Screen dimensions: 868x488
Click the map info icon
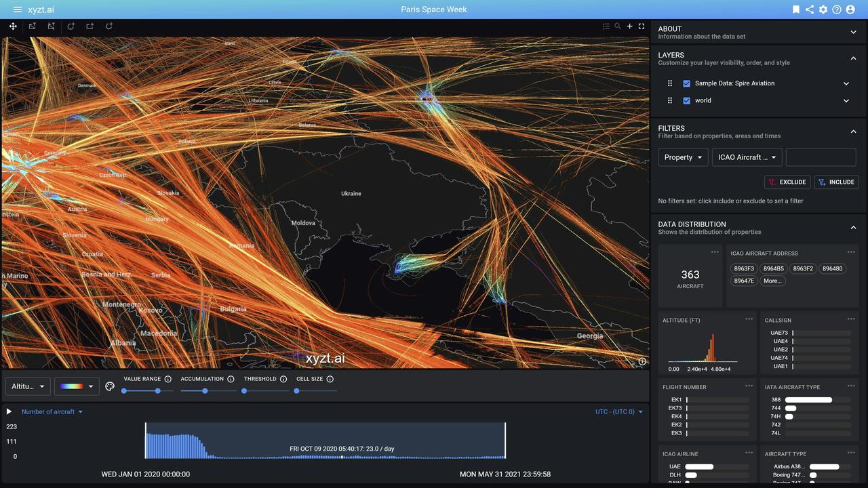(x=642, y=361)
